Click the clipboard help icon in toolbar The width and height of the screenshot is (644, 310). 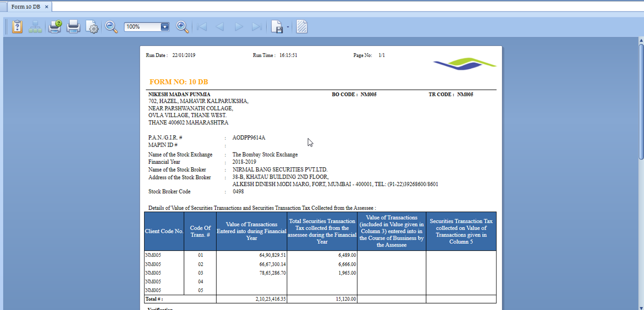click(x=17, y=27)
